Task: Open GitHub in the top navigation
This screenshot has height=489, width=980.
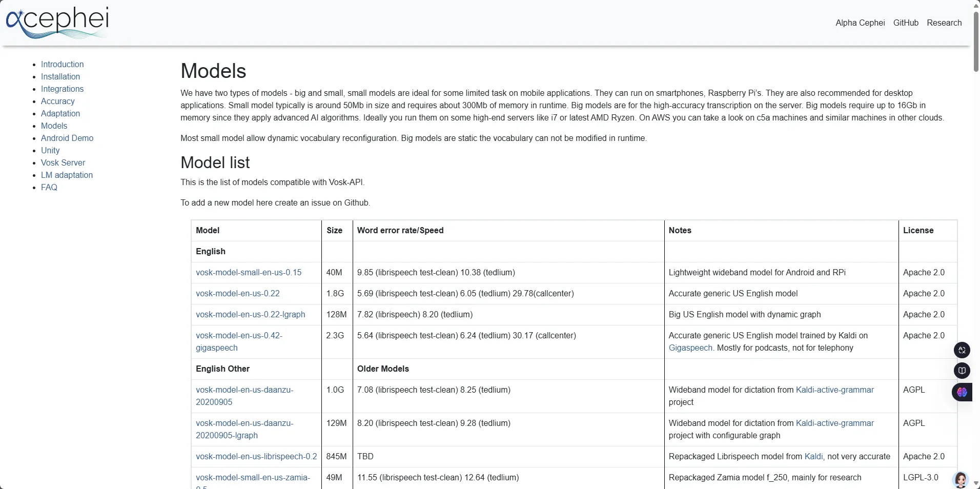Action: (x=906, y=23)
